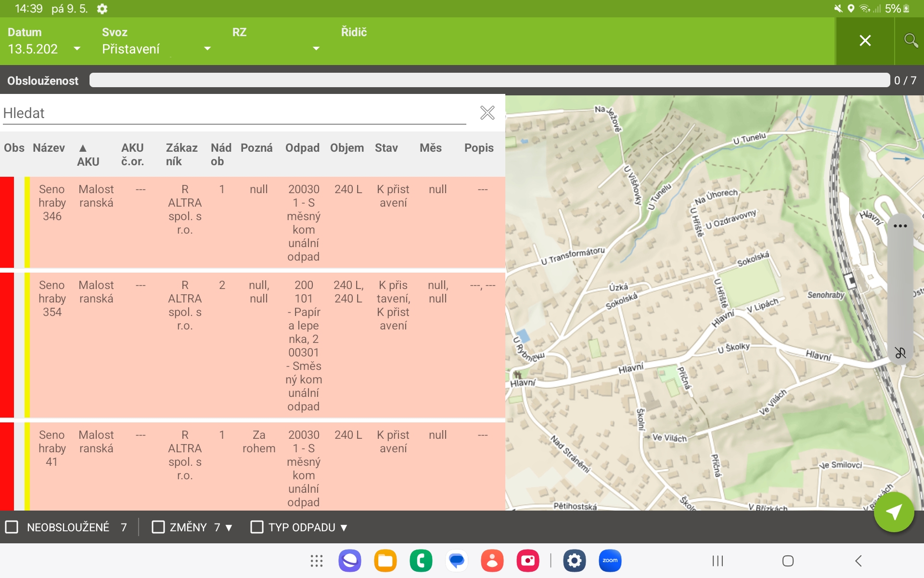Expand the Datum date dropdown
Viewport: 924px width, 578px height.
(77, 49)
